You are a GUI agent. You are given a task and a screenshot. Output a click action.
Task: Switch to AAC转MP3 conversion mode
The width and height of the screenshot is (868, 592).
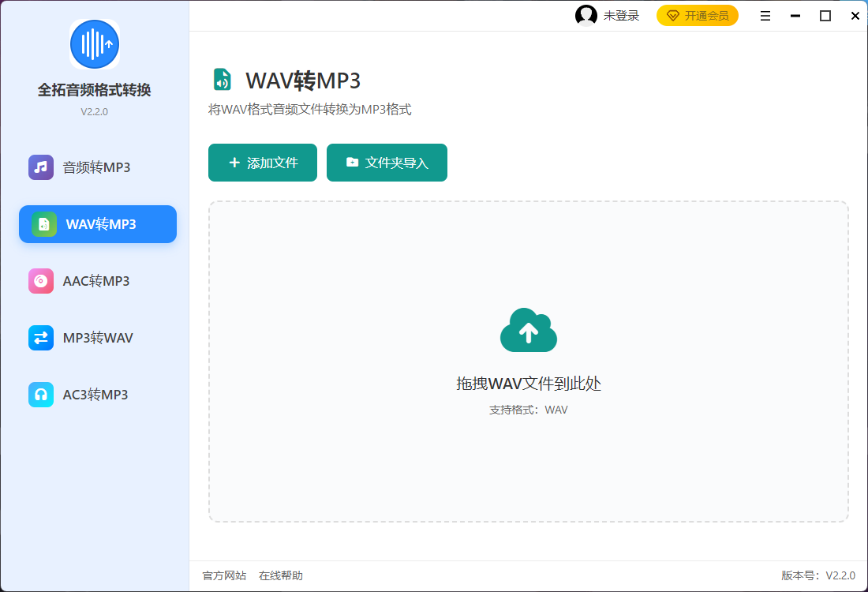[97, 281]
